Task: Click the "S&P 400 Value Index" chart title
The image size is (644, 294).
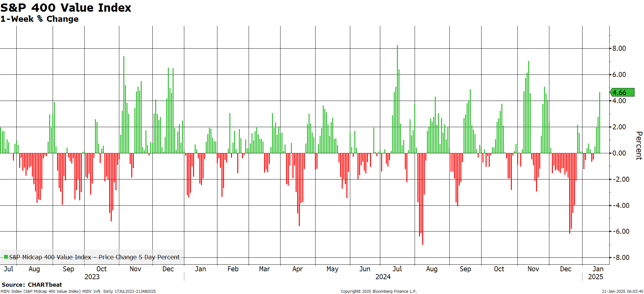Action: pyautogui.click(x=66, y=8)
